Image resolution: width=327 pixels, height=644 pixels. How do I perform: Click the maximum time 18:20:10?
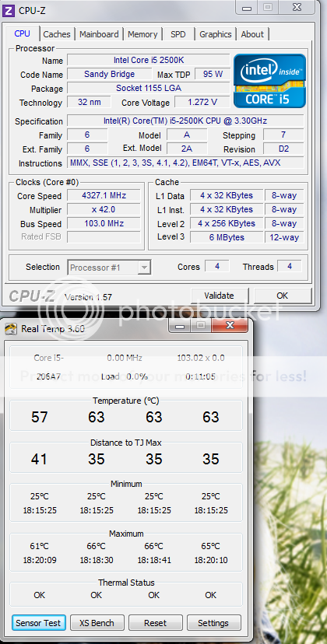coord(211,560)
